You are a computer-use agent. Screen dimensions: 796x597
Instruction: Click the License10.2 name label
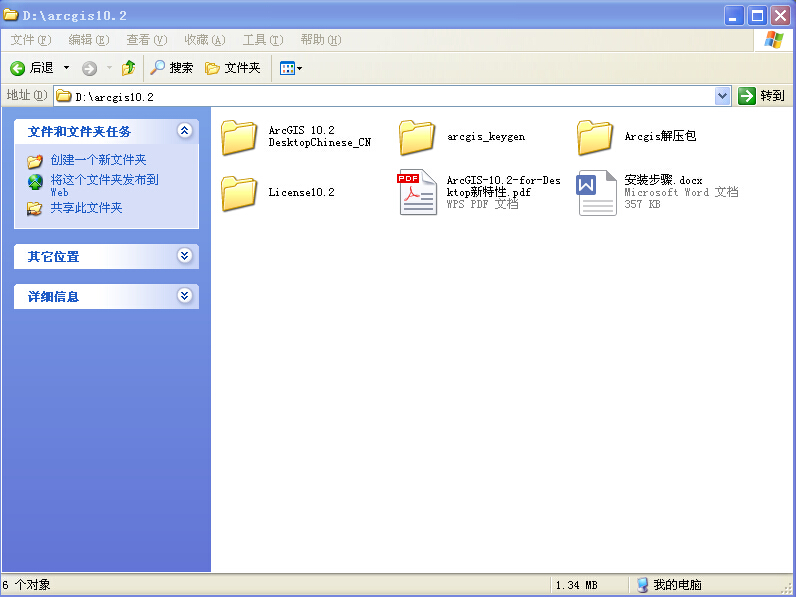coord(302,192)
